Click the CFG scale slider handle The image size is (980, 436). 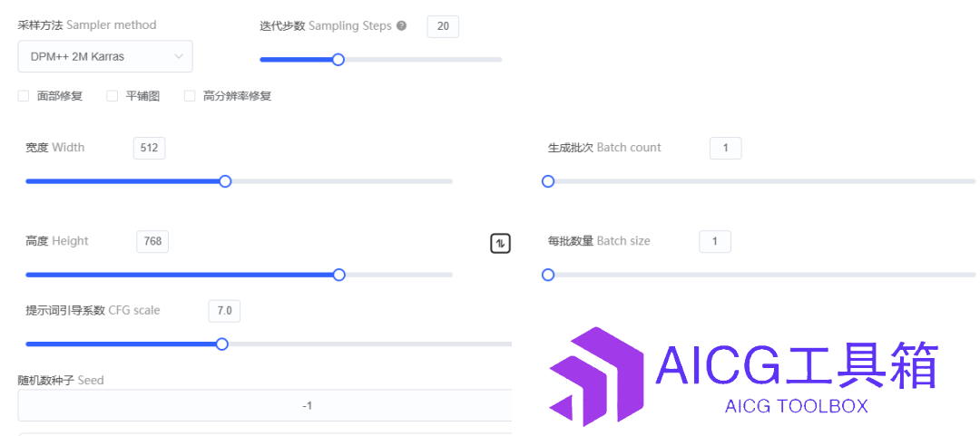221,344
